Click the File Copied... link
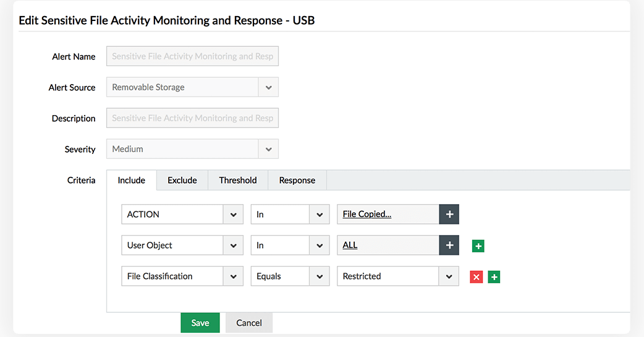This screenshot has height=337, width=644. (367, 215)
